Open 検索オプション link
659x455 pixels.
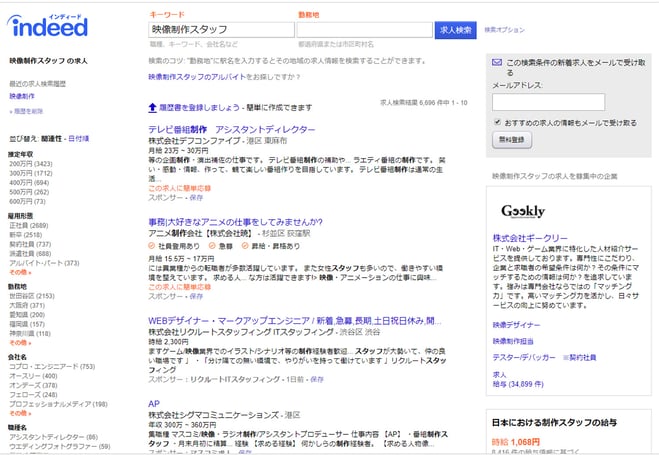point(504,30)
